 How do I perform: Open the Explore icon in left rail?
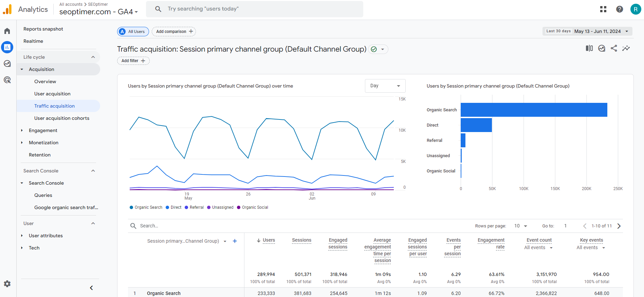pos(7,63)
